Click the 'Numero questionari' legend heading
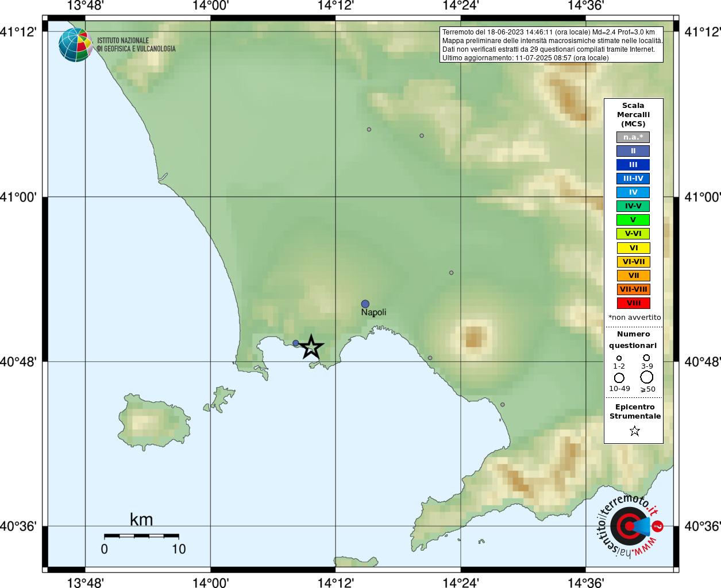The image size is (721, 588). (x=633, y=340)
